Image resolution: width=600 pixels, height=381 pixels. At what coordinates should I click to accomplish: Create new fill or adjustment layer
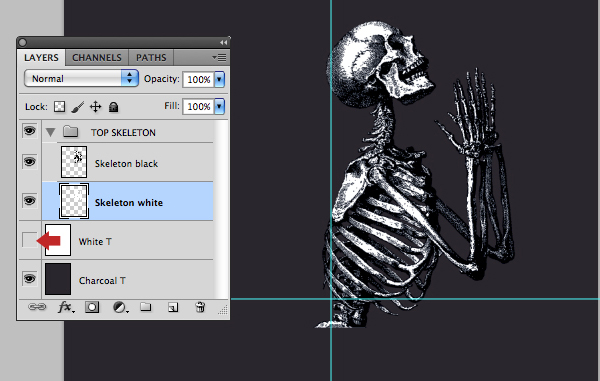[120, 307]
